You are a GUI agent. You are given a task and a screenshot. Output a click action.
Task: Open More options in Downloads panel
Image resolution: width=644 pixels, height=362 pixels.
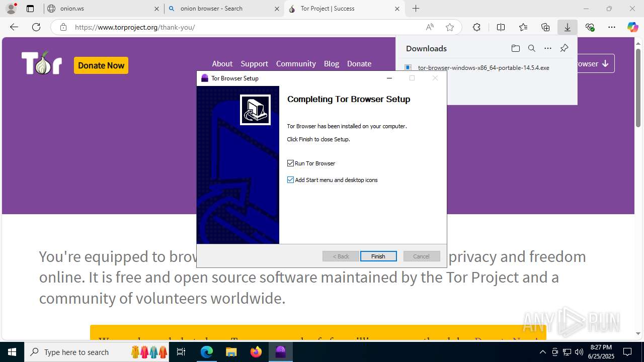point(548,48)
